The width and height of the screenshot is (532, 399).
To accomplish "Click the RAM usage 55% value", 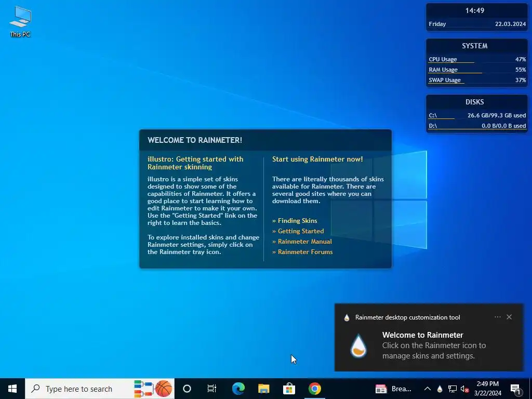I will pos(521,70).
